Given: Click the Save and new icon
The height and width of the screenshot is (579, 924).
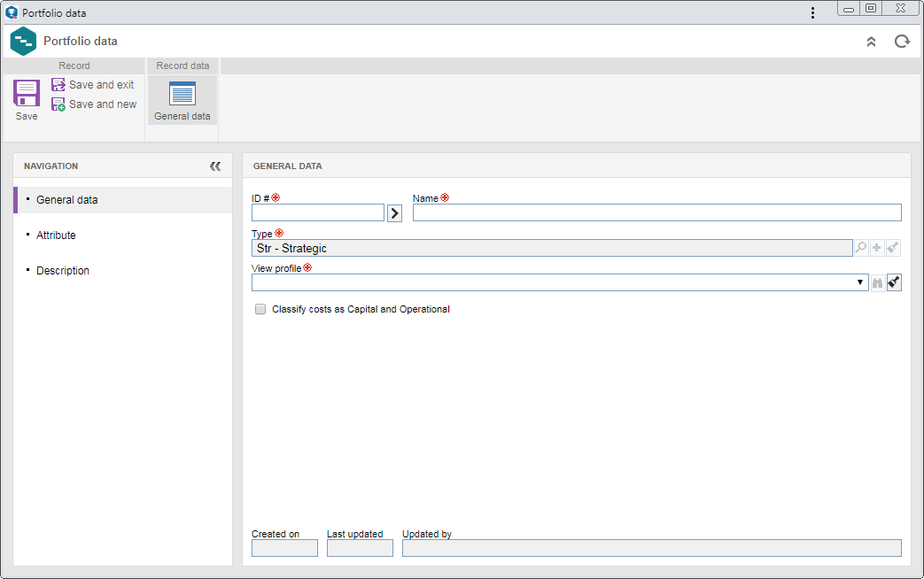Looking at the screenshot, I should pos(58,104).
